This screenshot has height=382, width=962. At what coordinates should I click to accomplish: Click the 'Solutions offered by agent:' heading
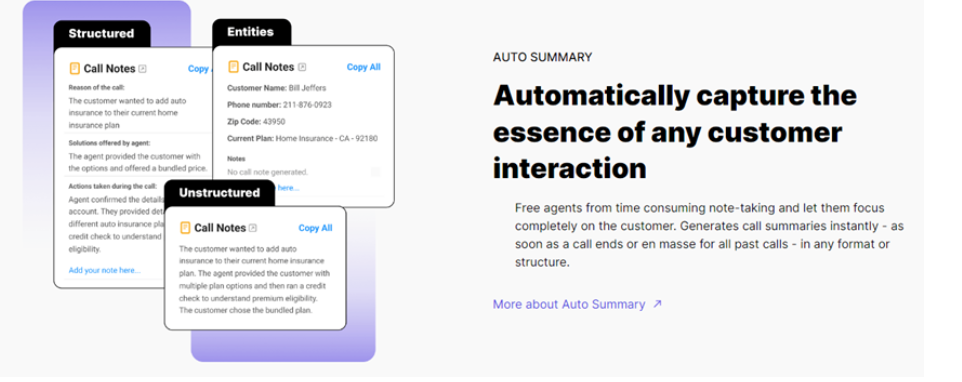(x=109, y=143)
